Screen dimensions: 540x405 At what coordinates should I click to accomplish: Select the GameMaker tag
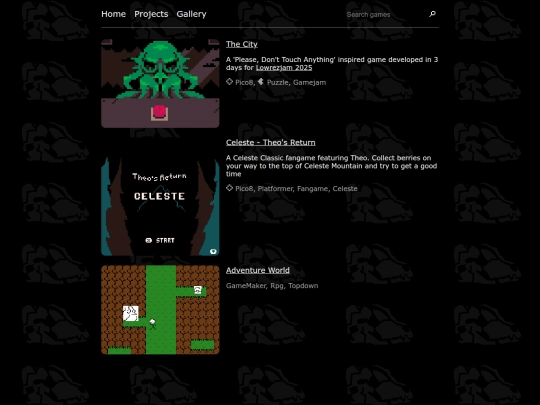[x=246, y=285]
